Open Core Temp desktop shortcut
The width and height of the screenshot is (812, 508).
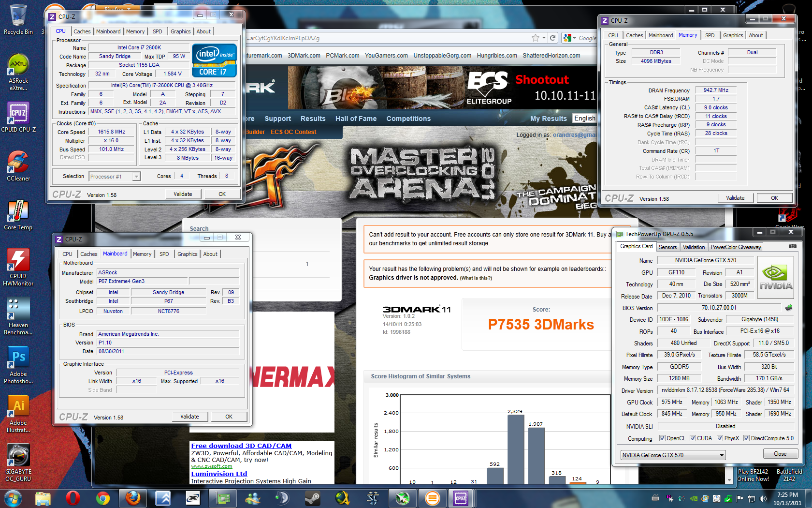18,215
